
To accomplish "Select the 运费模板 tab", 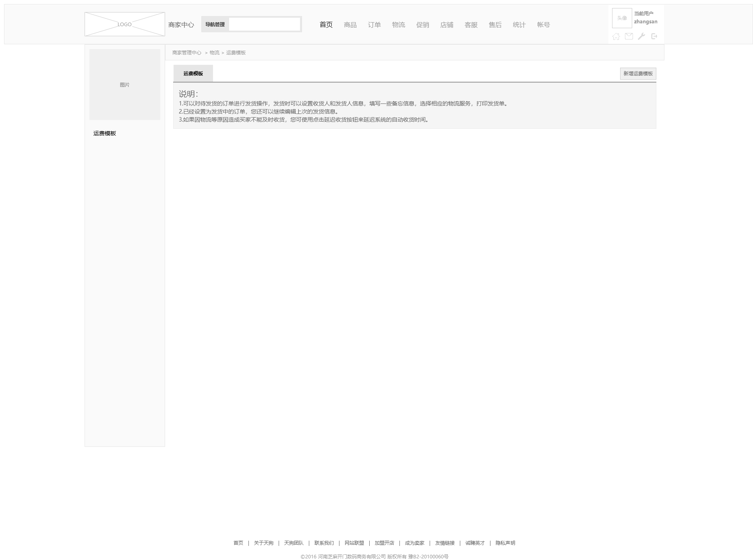I will coord(193,73).
